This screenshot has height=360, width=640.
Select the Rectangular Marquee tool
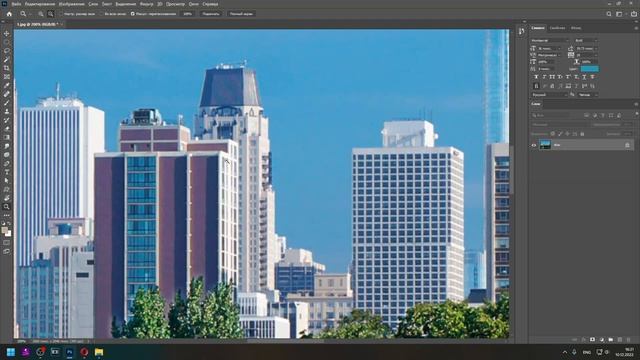coord(7,42)
